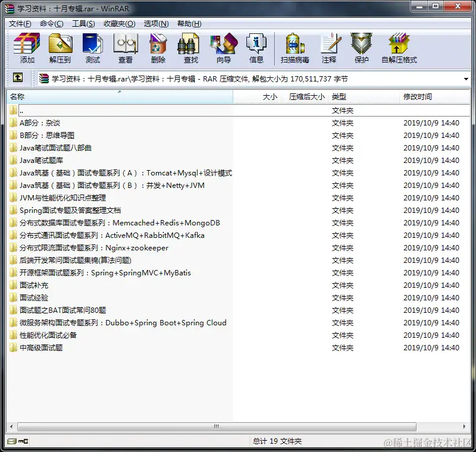Select folder ending 并发+Netty+JVM
The width and height of the screenshot is (476, 452).
(x=112, y=186)
